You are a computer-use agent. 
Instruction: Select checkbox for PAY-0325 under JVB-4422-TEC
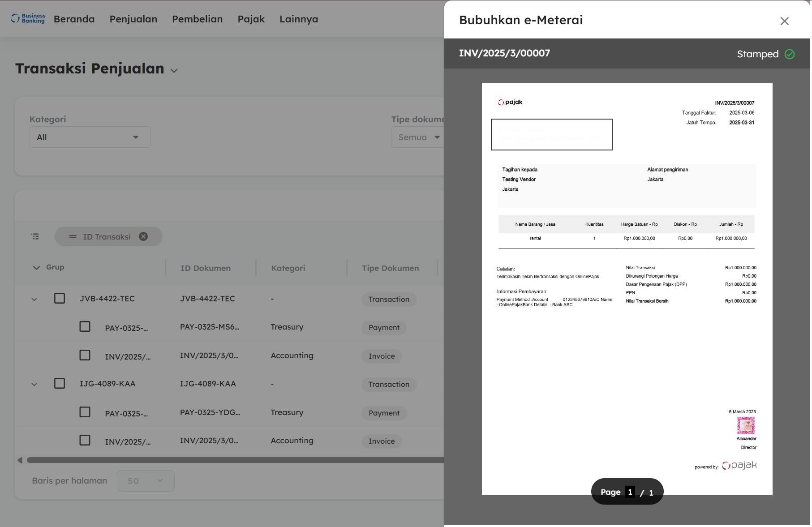tap(85, 326)
